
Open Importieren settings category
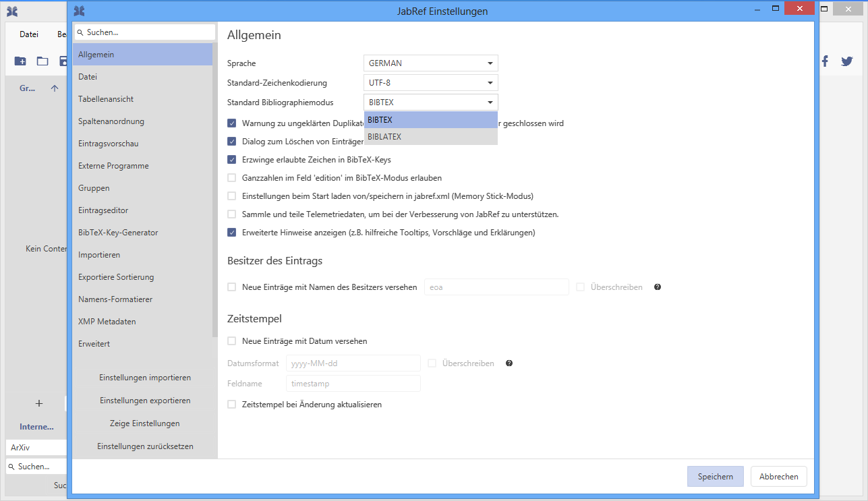[x=143, y=255]
